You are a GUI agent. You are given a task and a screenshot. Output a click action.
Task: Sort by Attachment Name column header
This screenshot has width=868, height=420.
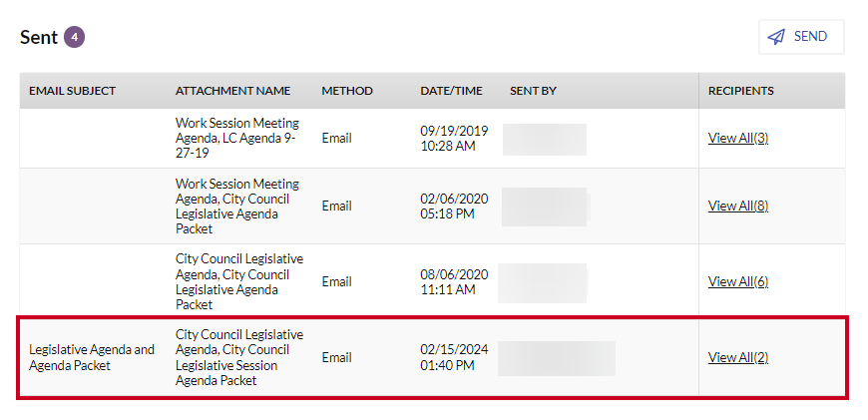pyautogui.click(x=233, y=91)
